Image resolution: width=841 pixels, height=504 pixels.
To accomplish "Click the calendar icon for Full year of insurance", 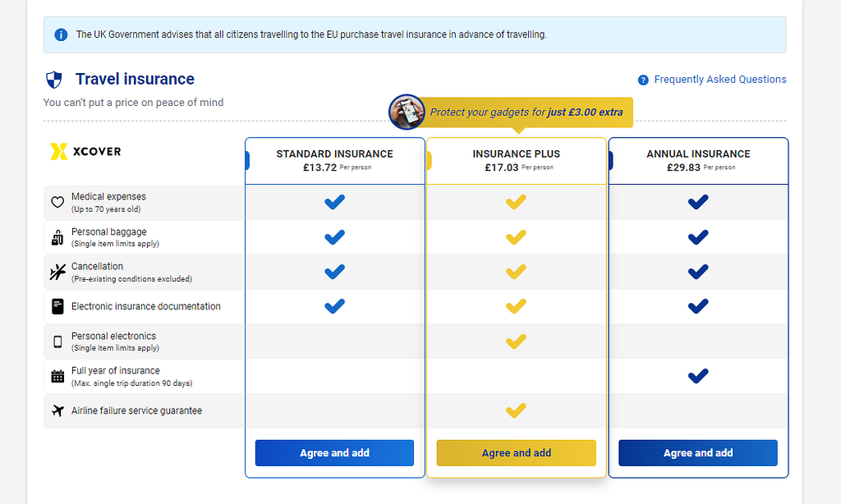I will (57, 377).
